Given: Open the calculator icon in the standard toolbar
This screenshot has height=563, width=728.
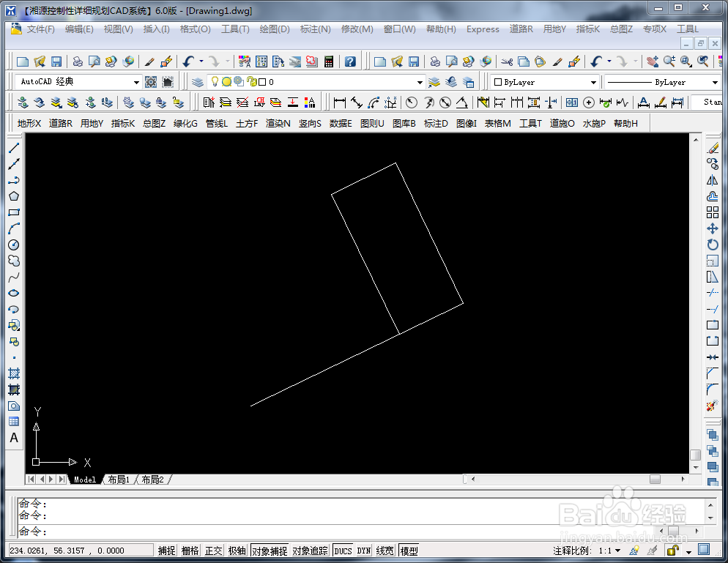Looking at the screenshot, I should (329, 61).
